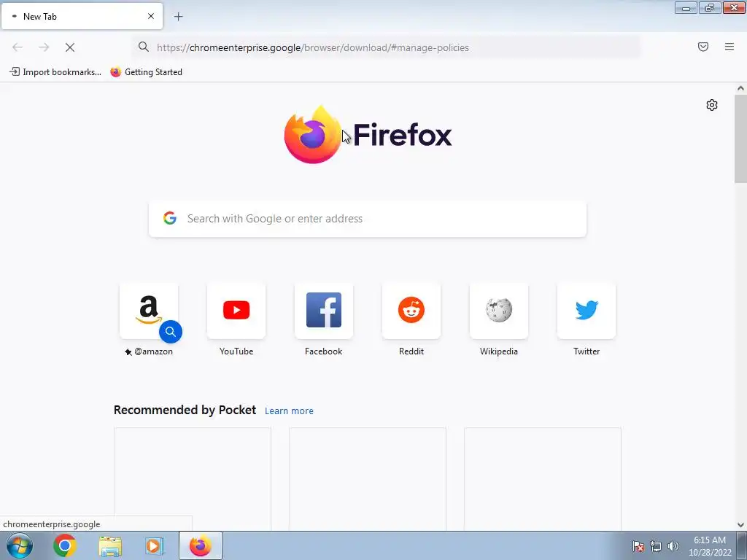This screenshot has width=747, height=560.
Task: Launch Chrome from the taskbar
Action: pos(65,545)
